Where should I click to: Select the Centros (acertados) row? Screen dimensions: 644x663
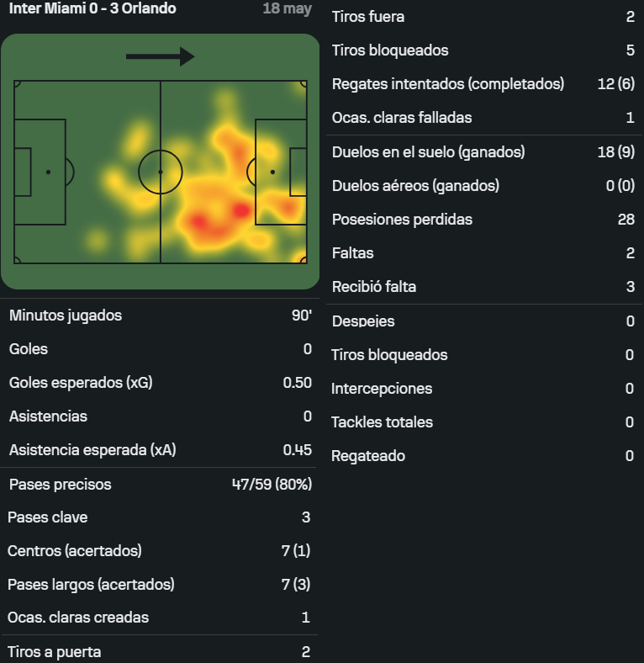point(159,551)
